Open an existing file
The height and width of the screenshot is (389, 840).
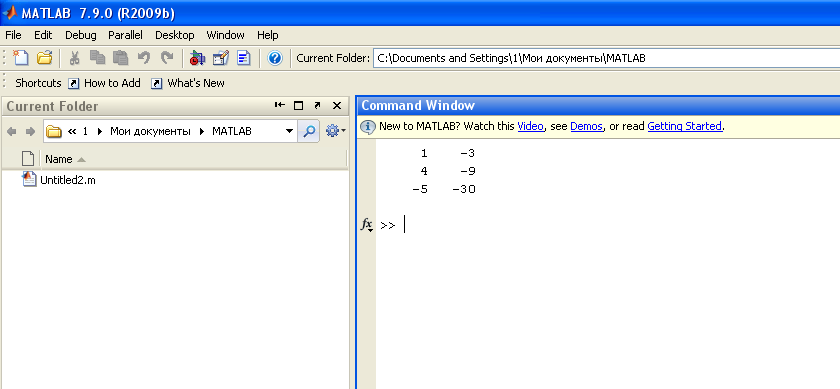click(44, 58)
